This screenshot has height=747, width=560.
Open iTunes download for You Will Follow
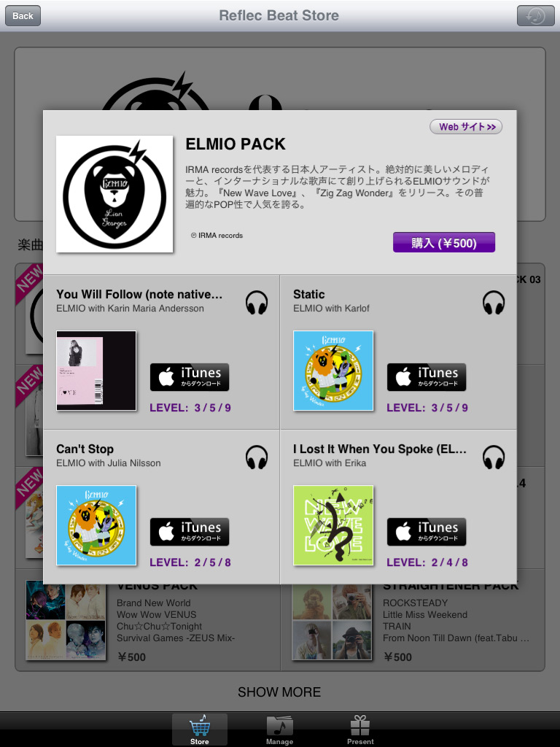pyautogui.click(x=190, y=377)
